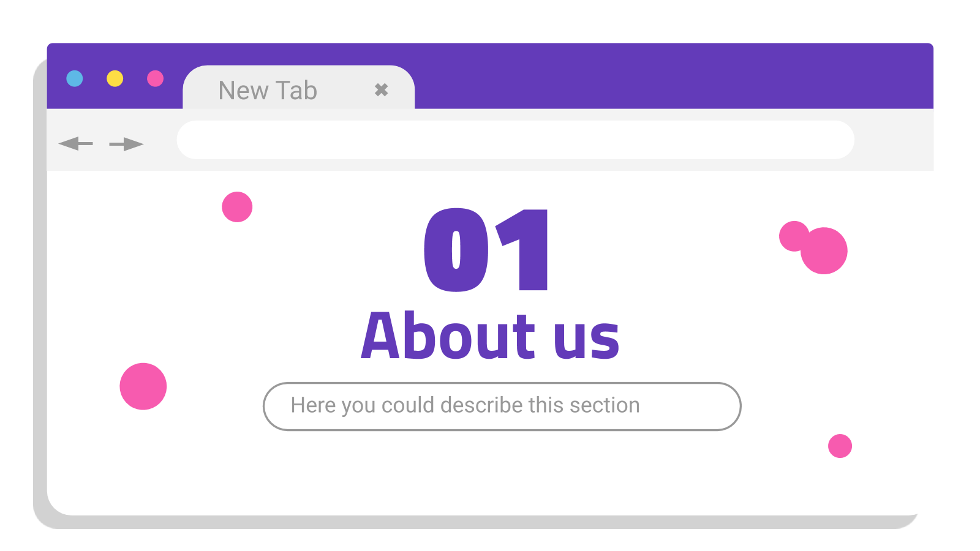The width and height of the screenshot is (980, 551).
Task: Click the zero digit in 01
Action: click(x=456, y=250)
